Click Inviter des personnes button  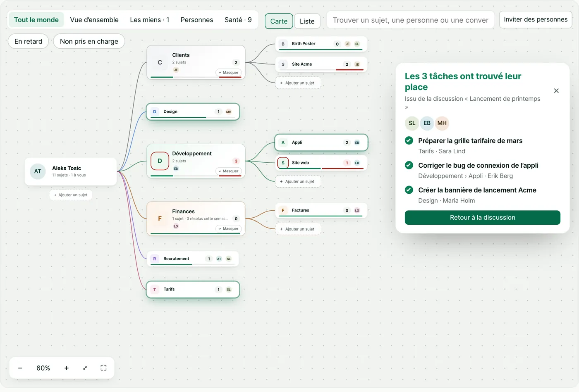click(536, 19)
